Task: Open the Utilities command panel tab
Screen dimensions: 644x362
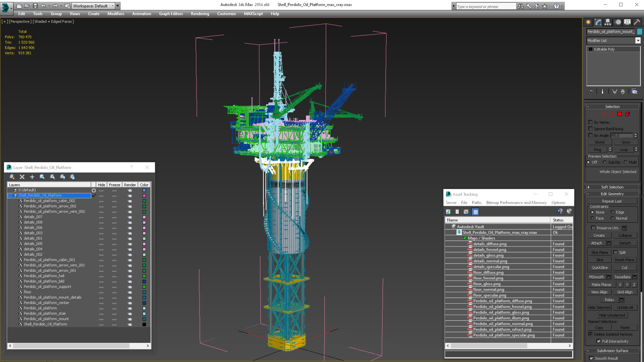Action: click(x=637, y=22)
